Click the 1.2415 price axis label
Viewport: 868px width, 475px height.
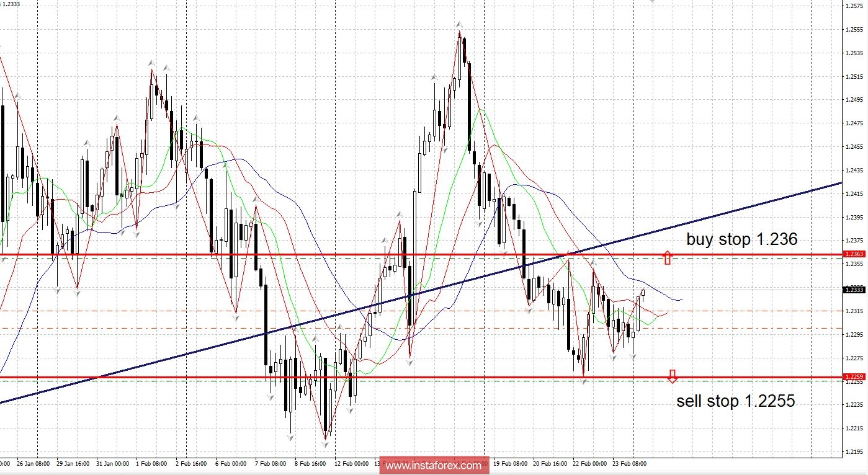[x=854, y=194]
